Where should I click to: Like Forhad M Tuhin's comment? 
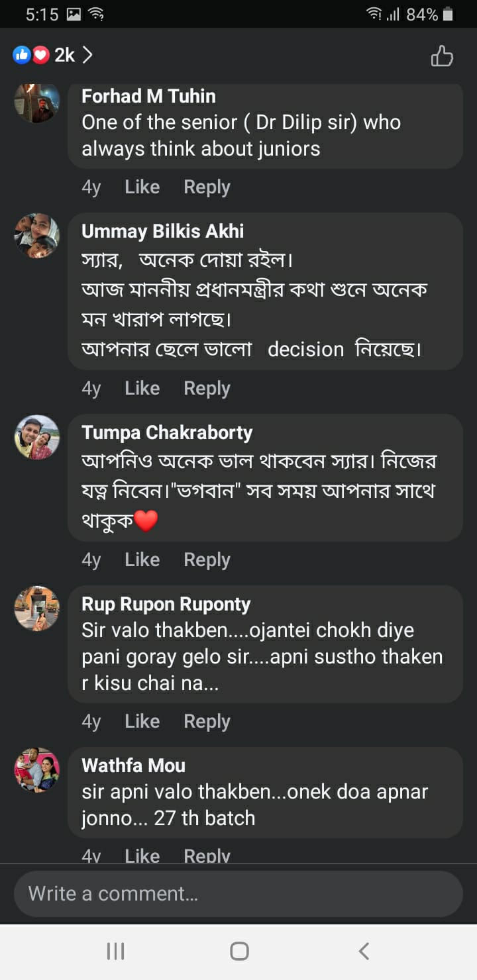(x=142, y=187)
